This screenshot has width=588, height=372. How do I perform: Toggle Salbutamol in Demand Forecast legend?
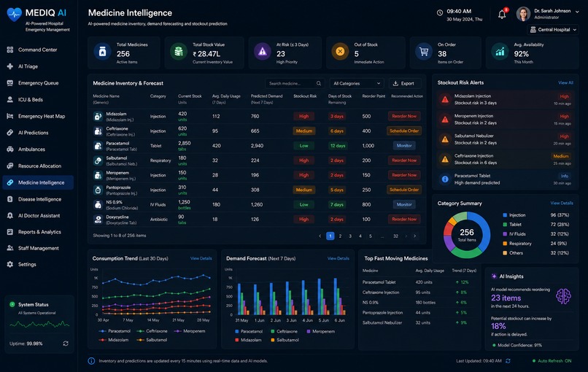[x=285, y=340]
